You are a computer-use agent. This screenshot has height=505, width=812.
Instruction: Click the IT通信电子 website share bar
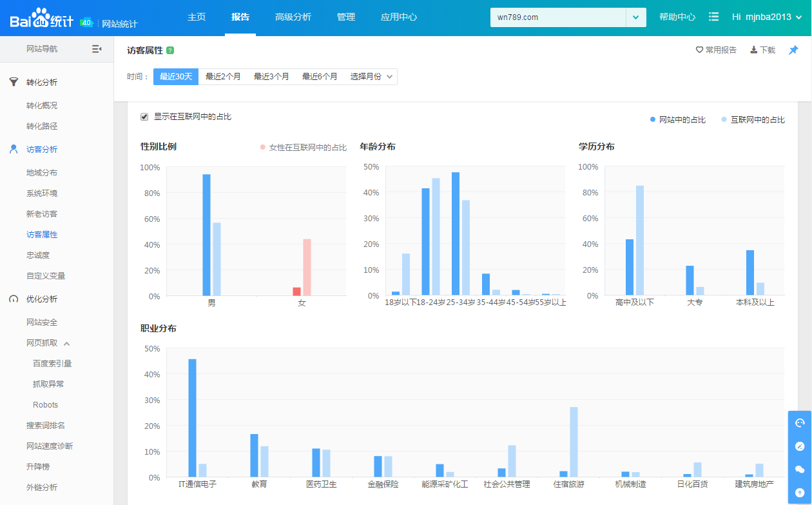tap(192, 417)
